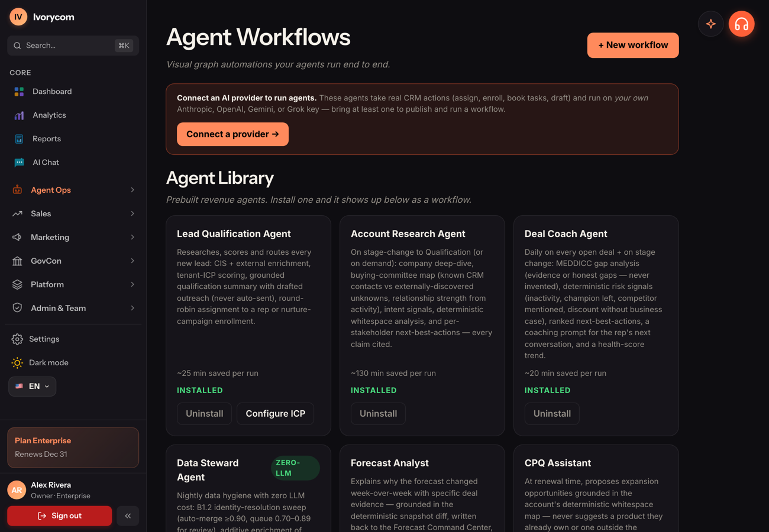Open the headset support icon
The width and height of the screenshot is (769, 532).
(741, 24)
